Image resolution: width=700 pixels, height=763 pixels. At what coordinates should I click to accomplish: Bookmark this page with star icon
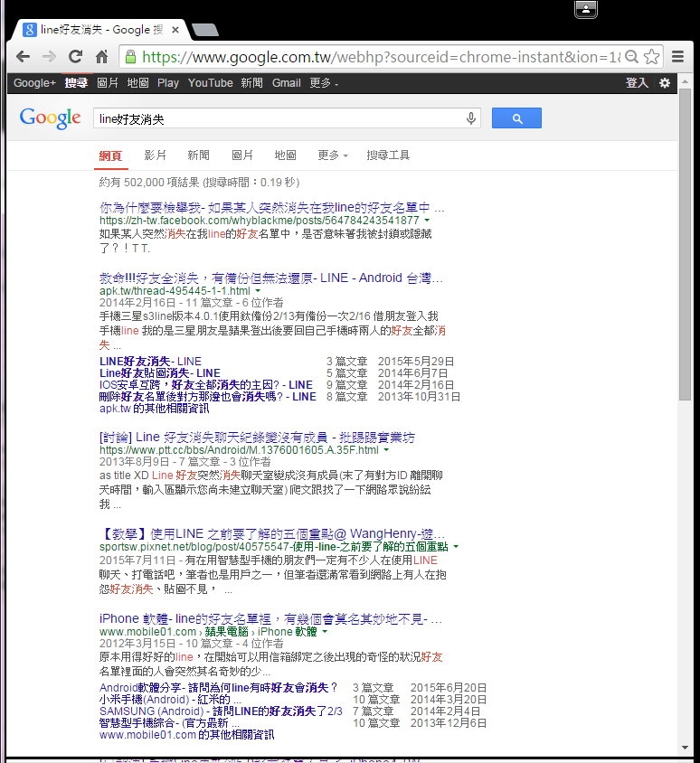click(651, 57)
